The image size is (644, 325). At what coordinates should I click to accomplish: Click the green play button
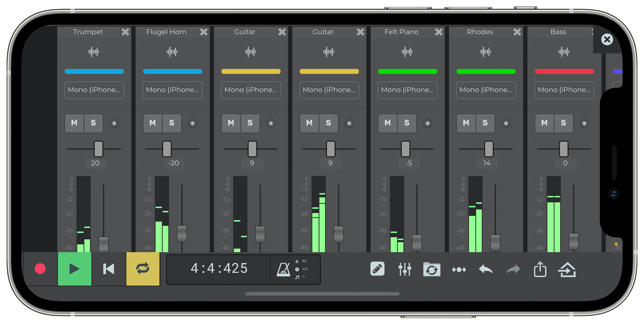click(x=75, y=269)
